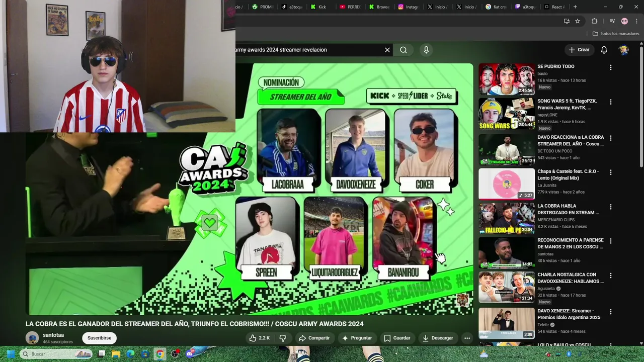Open options menu for CHARLA NOSTALGICA video
Viewport: 644px width, 362px height.
(x=611, y=276)
